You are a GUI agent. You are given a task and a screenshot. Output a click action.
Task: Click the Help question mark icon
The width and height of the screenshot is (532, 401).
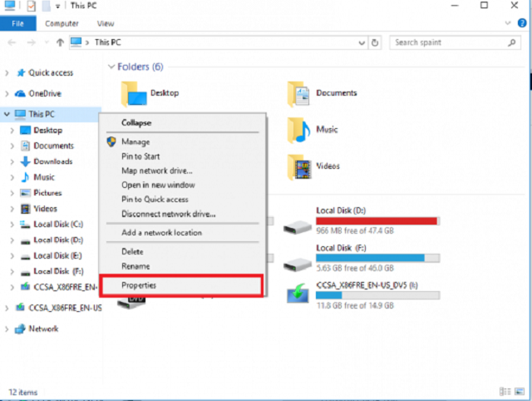click(x=522, y=23)
